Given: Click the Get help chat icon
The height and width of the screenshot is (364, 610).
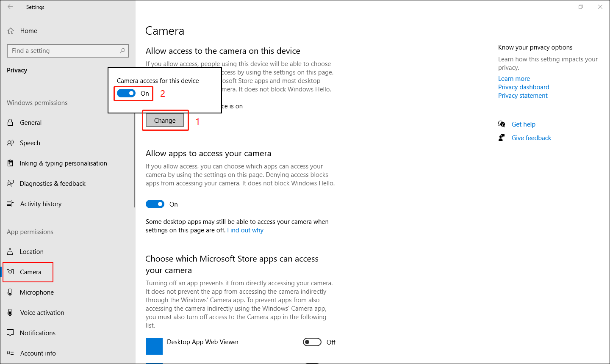Looking at the screenshot, I should [502, 124].
